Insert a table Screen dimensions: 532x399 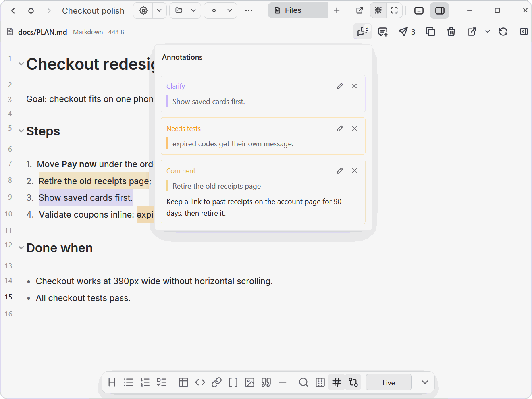[184, 382]
